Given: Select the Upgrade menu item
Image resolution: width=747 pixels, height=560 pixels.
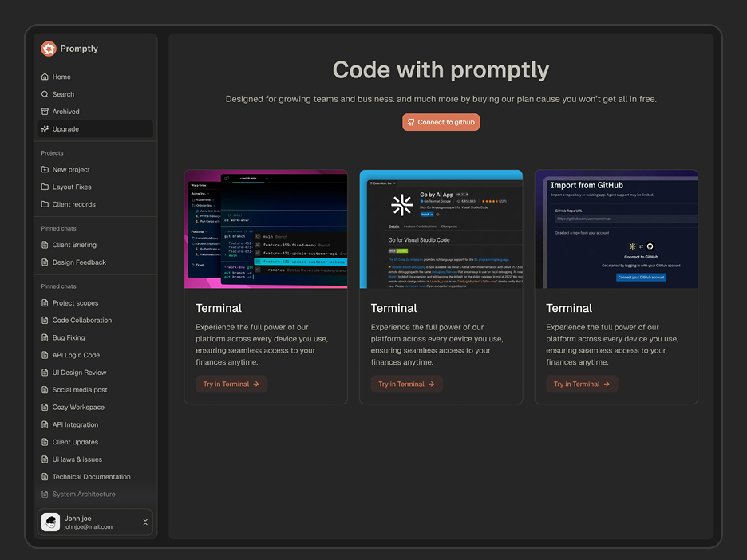Looking at the screenshot, I should [x=95, y=129].
